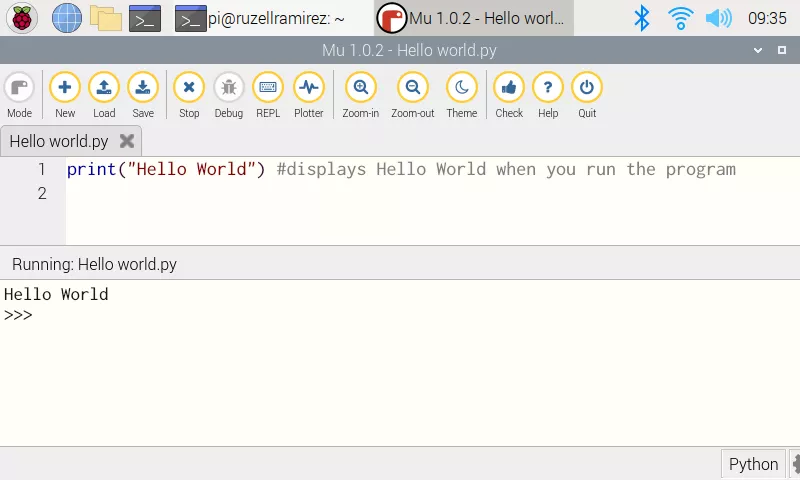Open Mu Help documentation

[548, 96]
